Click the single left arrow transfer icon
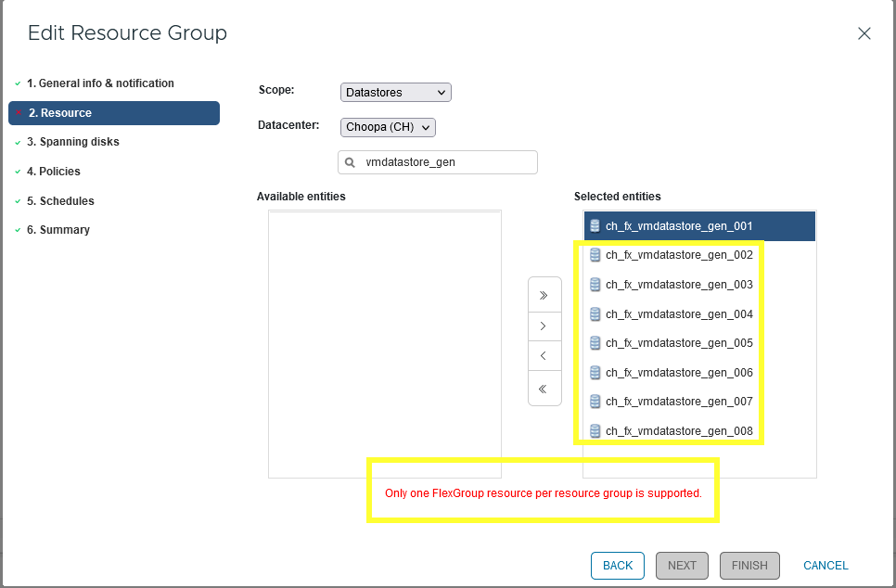 [x=544, y=355]
